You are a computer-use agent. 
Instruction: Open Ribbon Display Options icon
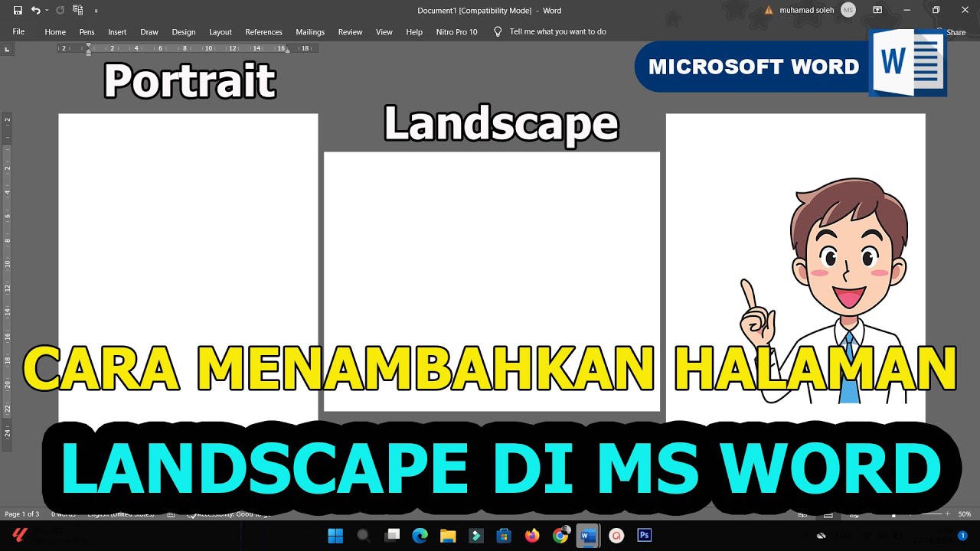click(877, 11)
